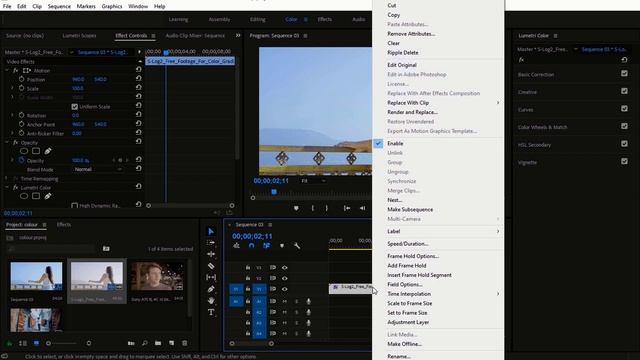Open panel overflow chevron beside Audio Clip Mixer
Screen dimensions: 640x360
[x=238, y=36]
